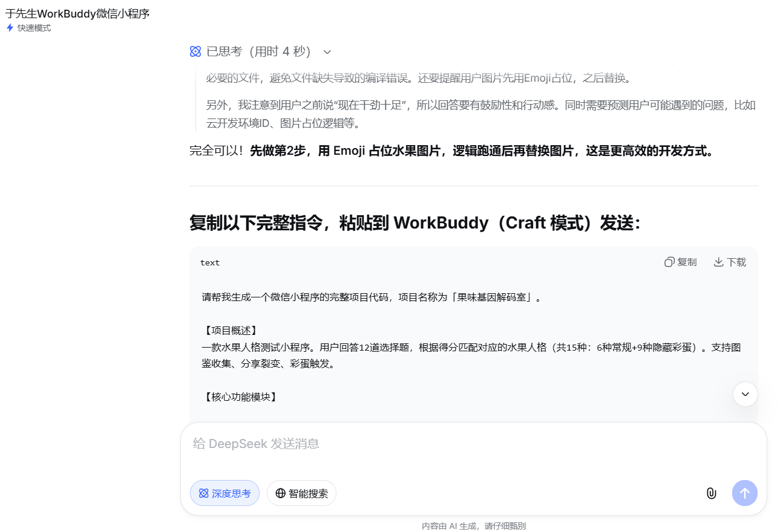783x532 pixels.
Task: Click the DeepSeek icon beside 已思考
Action: tap(195, 52)
